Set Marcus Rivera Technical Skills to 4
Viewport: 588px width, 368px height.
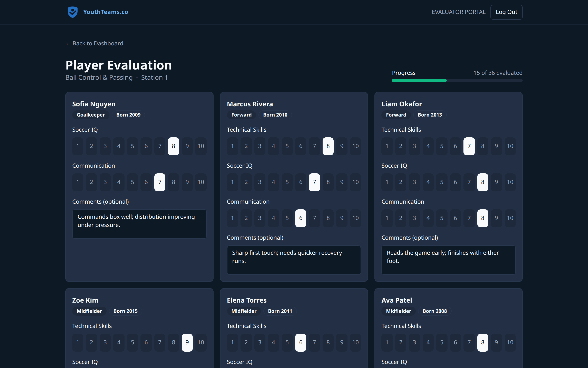tap(273, 146)
